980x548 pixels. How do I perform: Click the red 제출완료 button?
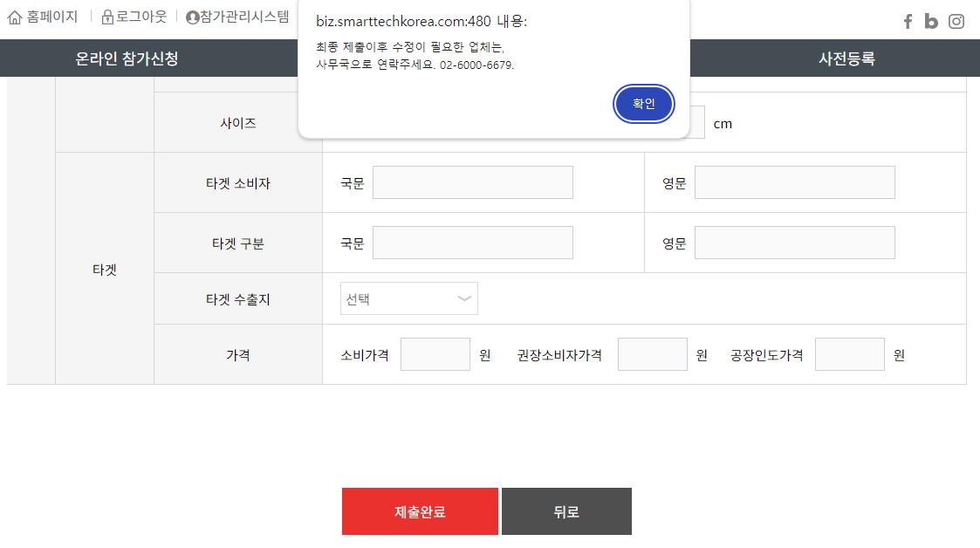[420, 511]
